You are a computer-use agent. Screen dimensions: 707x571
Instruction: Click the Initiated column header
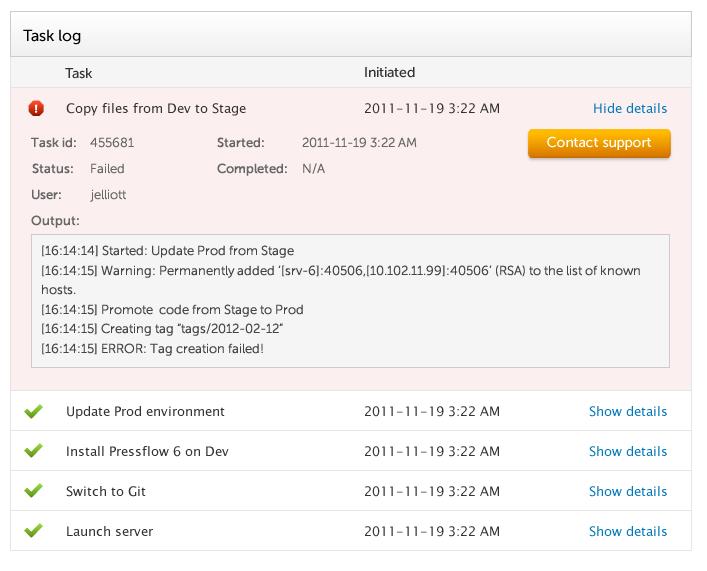tap(389, 73)
